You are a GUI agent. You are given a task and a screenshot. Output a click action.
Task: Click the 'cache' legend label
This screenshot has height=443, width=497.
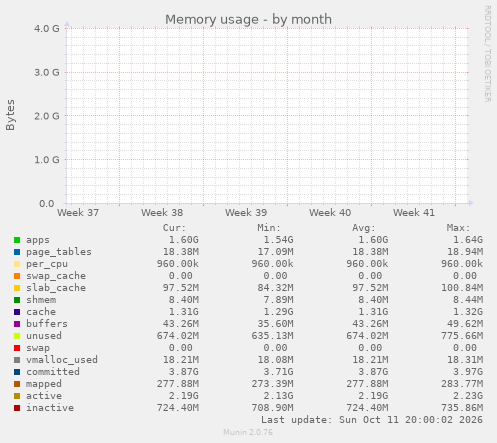pos(41,312)
